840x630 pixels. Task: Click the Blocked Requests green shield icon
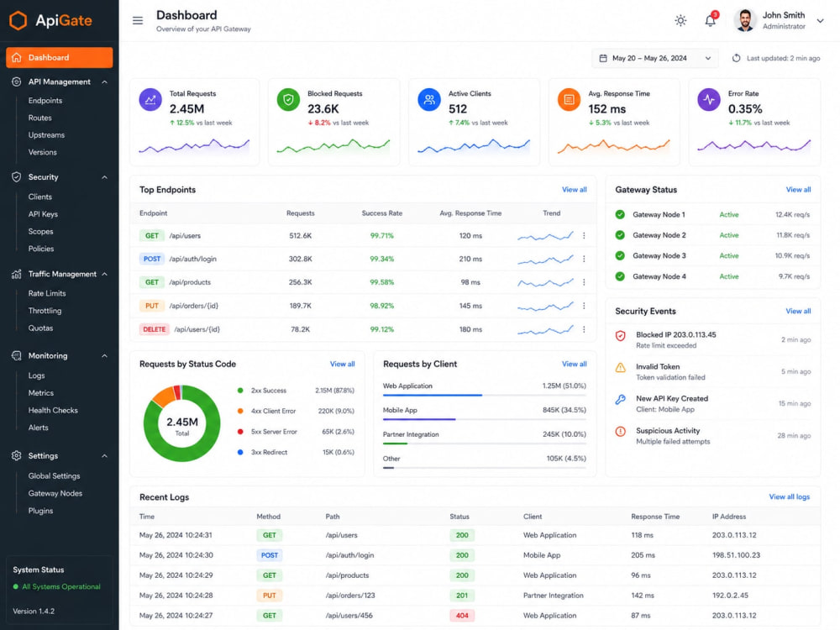click(288, 100)
